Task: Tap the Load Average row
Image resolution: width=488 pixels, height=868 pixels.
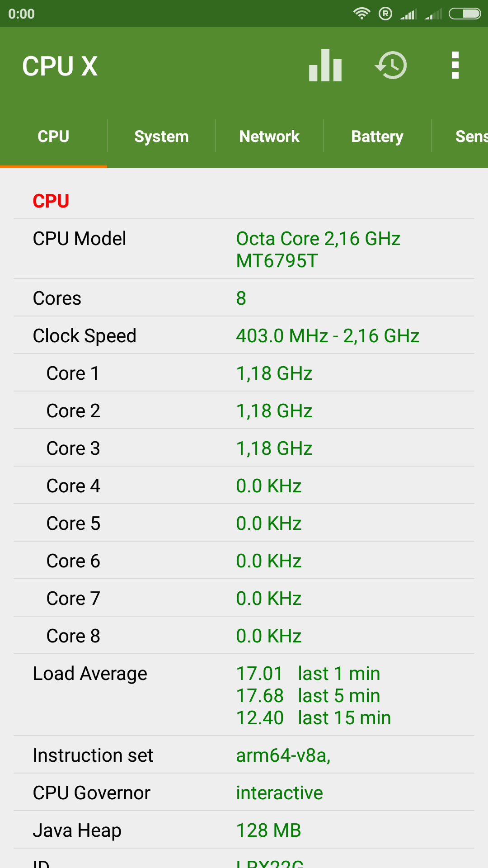Action: click(244, 695)
